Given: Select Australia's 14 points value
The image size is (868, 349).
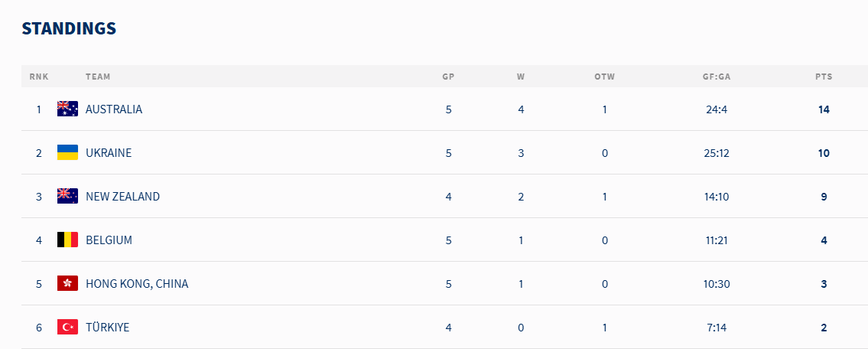Looking at the screenshot, I should coord(824,109).
